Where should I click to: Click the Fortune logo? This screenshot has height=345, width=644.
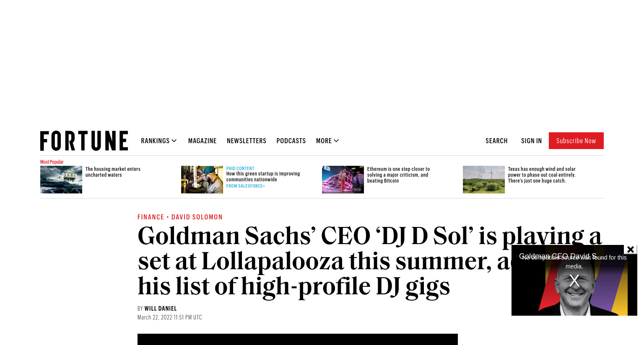click(84, 141)
